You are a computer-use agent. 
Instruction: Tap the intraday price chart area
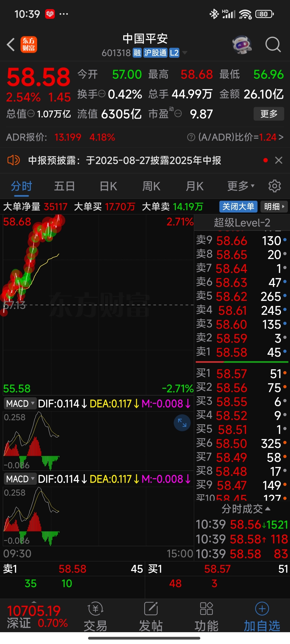click(98, 305)
